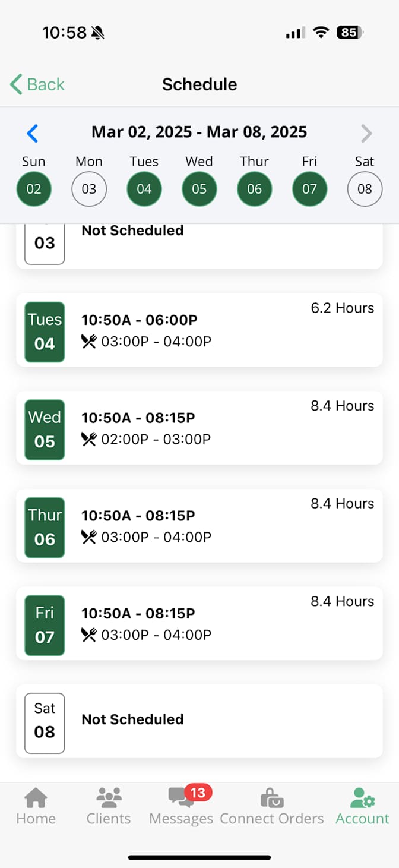Select Monday 03 day circle

[89, 189]
